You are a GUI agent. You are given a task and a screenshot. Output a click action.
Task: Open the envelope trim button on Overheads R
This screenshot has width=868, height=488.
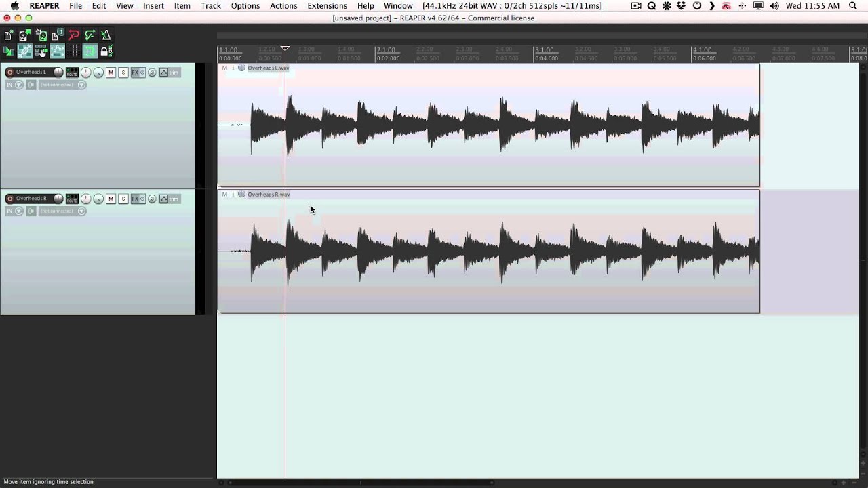coord(170,199)
